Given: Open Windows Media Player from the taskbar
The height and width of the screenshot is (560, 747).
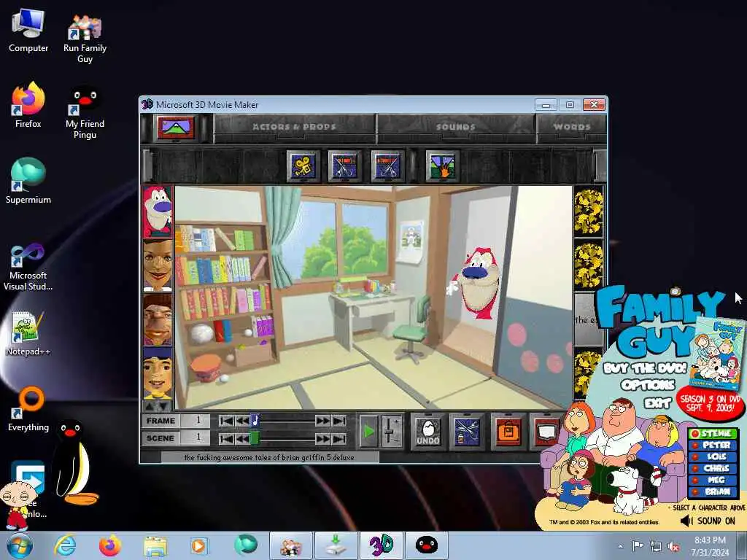Looking at the screenshot, I should pos(198,545).
